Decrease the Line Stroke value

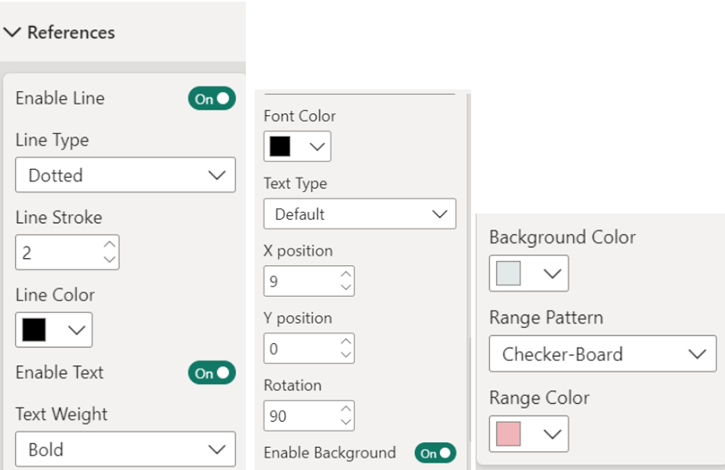(x=110, y=260)
